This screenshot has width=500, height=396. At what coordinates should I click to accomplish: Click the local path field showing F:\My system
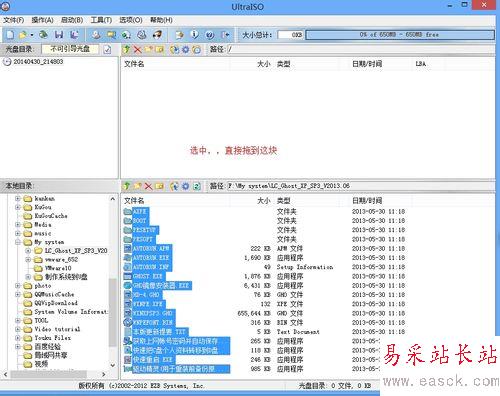tap(360, 186)
